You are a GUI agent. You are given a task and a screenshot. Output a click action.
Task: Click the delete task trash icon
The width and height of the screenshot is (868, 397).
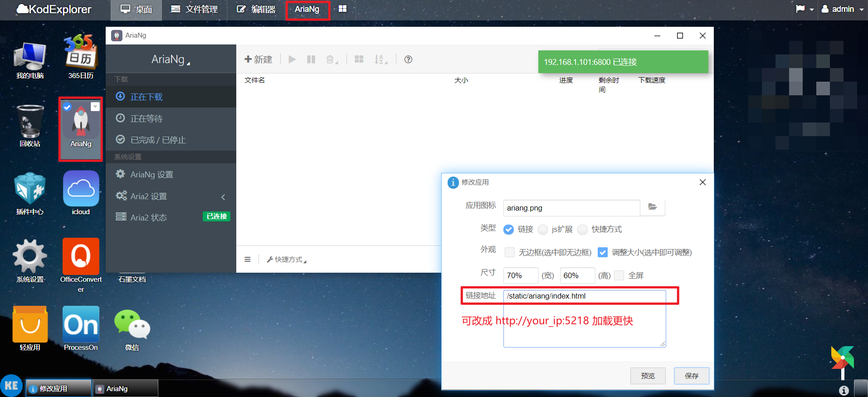[x=332, y=59]
